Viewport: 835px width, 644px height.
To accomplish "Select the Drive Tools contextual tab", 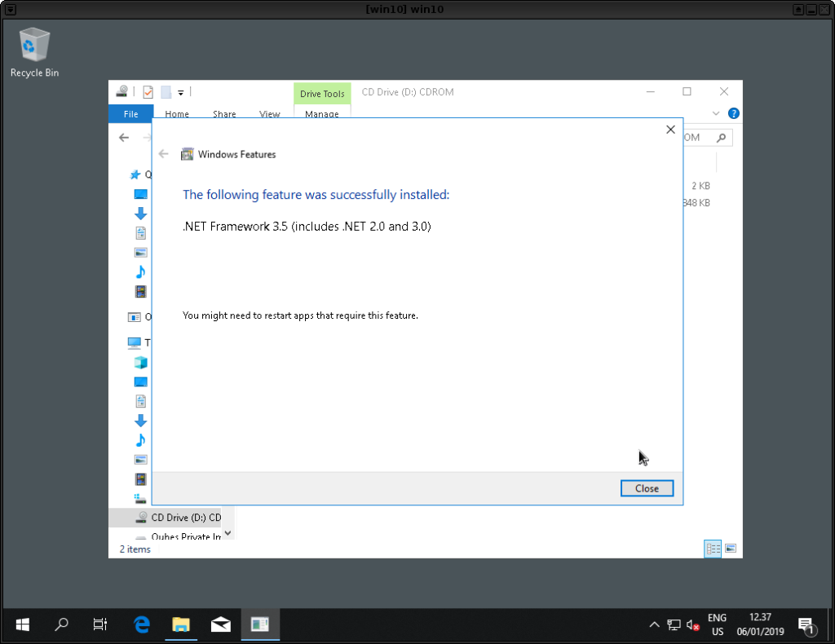I will [322, 94].
